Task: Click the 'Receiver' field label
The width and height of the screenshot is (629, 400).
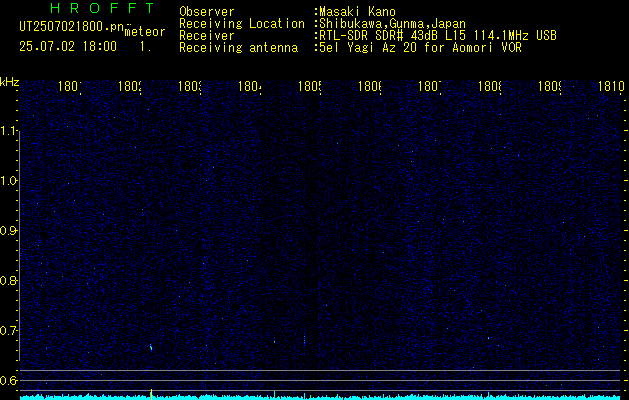Action: tap(207, 36)
